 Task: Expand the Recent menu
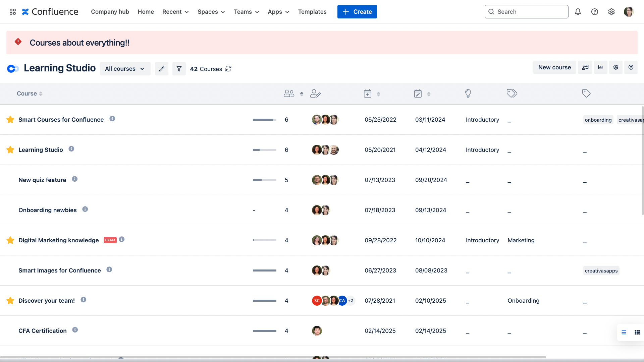point(176,12)
